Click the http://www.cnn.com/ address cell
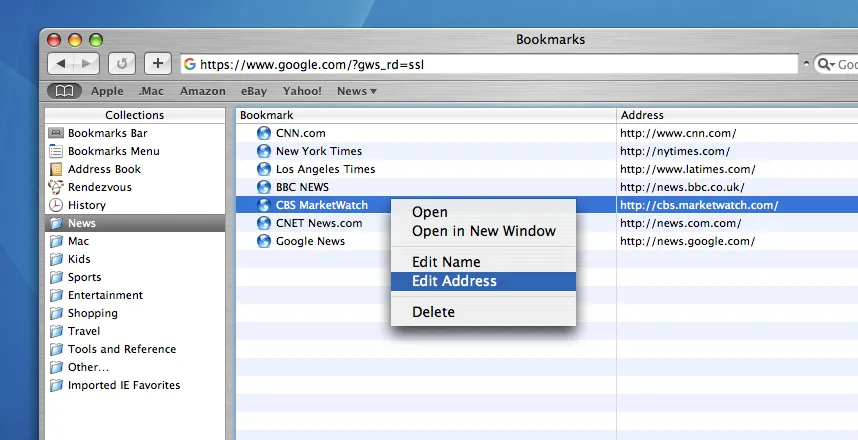This screenshot has width=858, height=440. (x=678, y=133)
